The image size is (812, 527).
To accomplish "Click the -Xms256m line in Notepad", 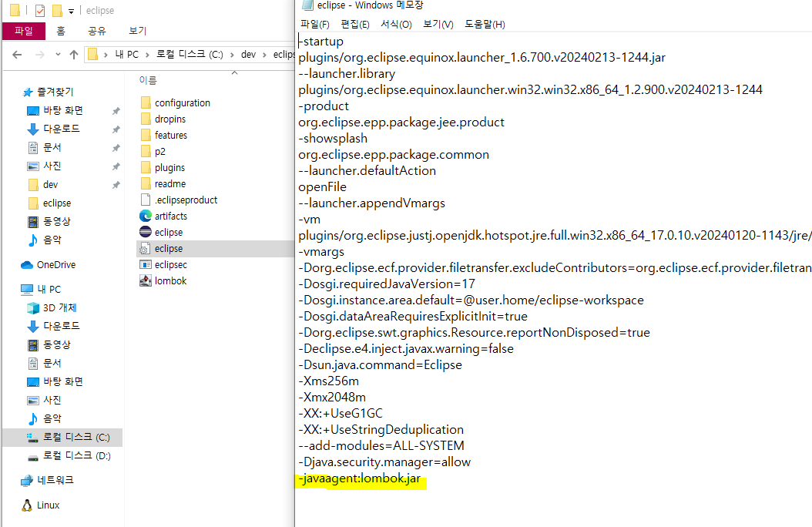I will coord(328,381).
